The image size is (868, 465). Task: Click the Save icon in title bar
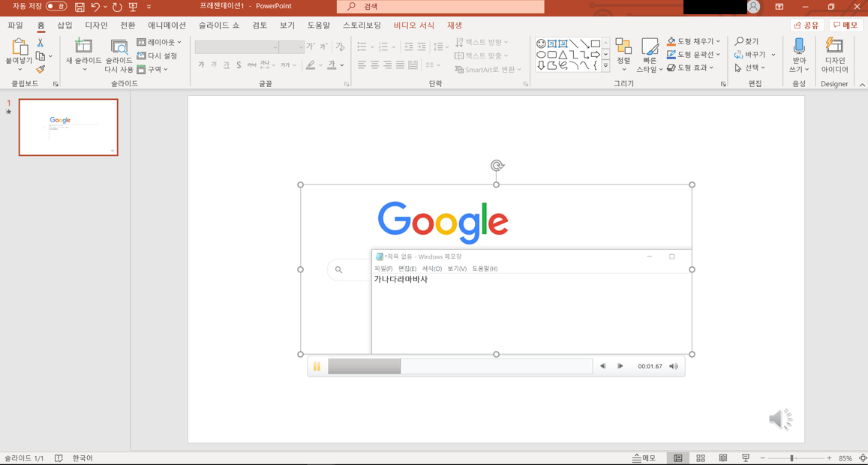[x=80, y=7]
